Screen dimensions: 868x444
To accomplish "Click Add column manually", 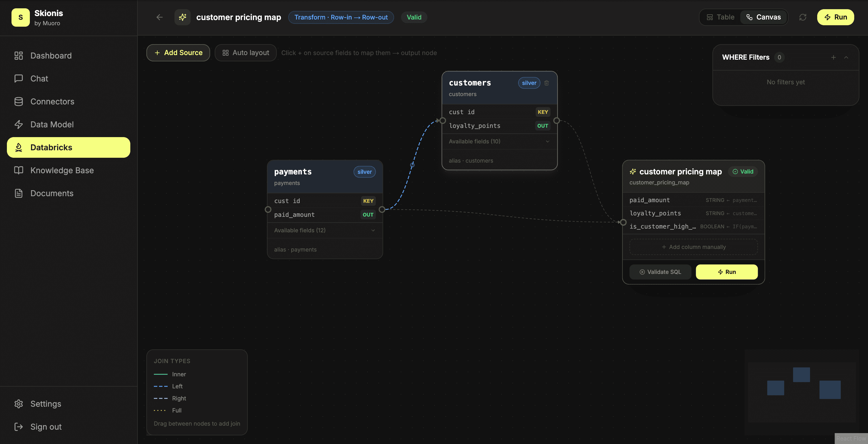I will [693, 247].
